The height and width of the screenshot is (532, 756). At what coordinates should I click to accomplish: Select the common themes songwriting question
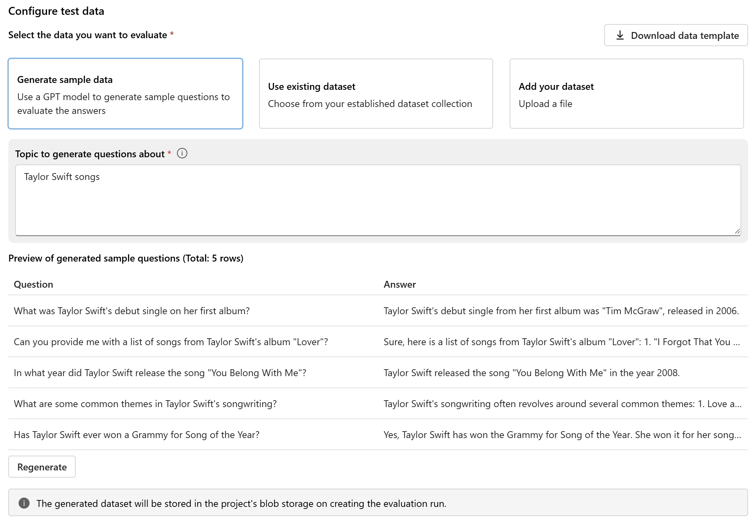click(x=145, y=404)
